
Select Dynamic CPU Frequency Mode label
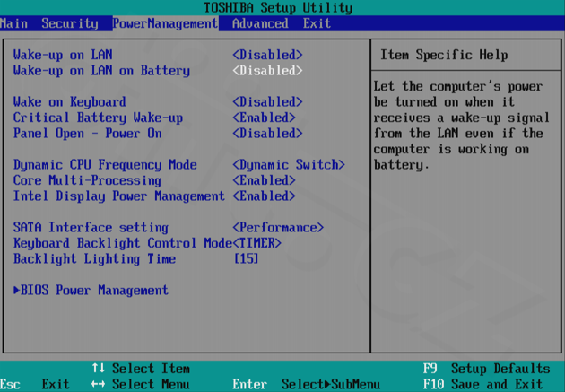105,165
